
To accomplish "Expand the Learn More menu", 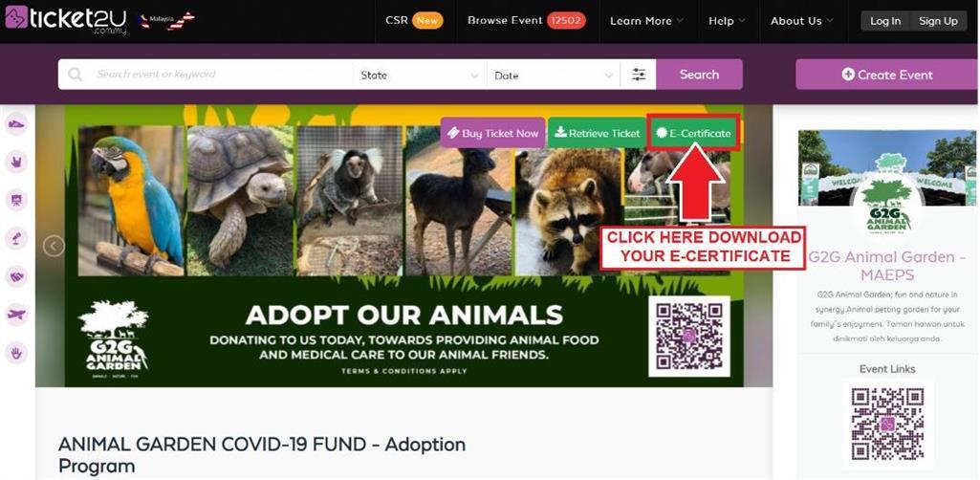I will tap(647, 21).
